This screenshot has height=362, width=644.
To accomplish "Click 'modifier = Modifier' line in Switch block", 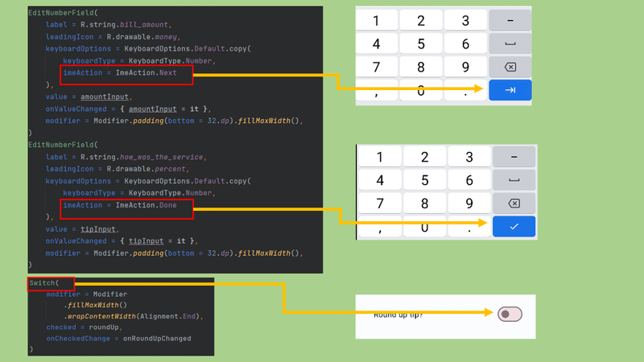I will click(87, 294).
